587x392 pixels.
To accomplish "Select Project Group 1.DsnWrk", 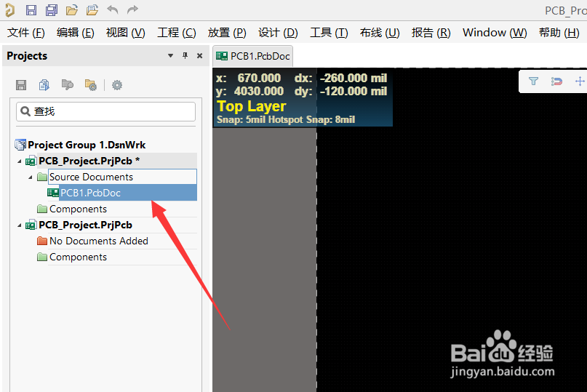I will [x=87, y=145].
